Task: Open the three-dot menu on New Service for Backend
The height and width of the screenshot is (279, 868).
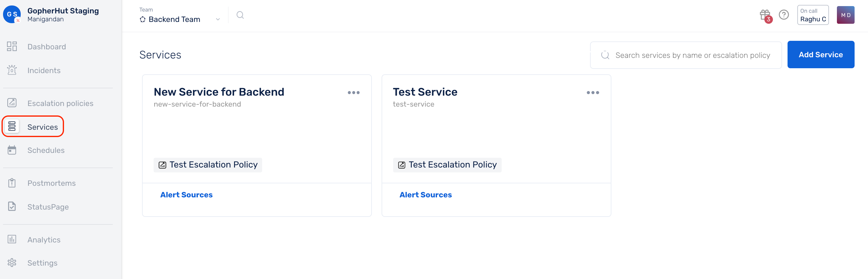Action: (354, 93)
